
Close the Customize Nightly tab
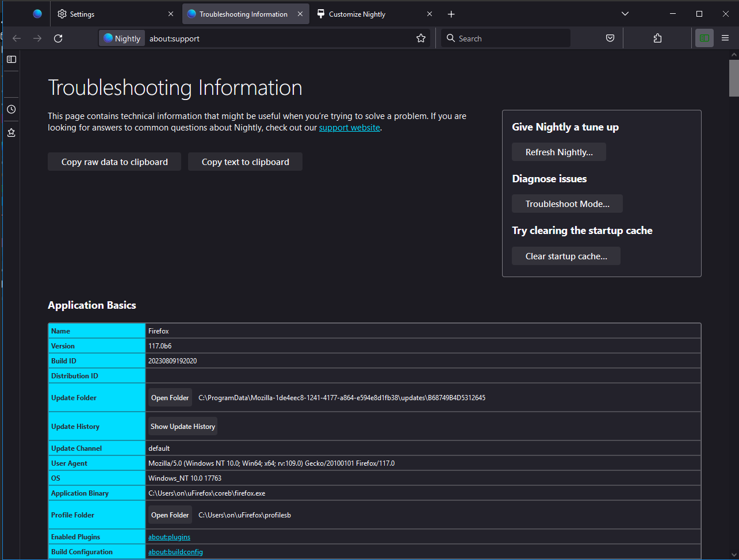(x=430, y=14)
